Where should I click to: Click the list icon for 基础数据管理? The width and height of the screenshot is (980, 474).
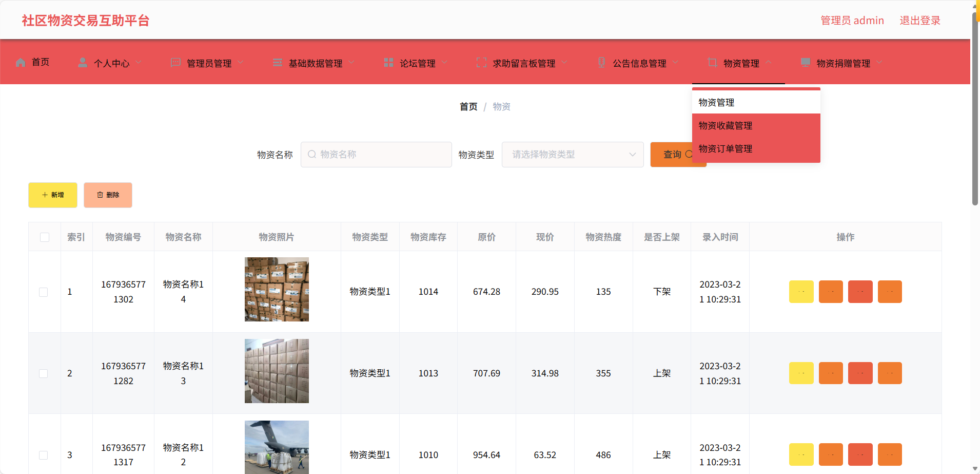pos(278,63)
